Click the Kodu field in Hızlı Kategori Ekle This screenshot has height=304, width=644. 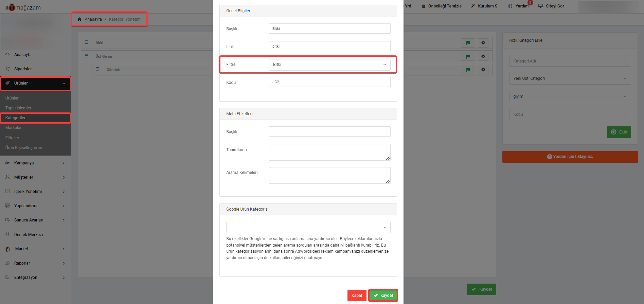pyautogui.click(x=570, y=114)
